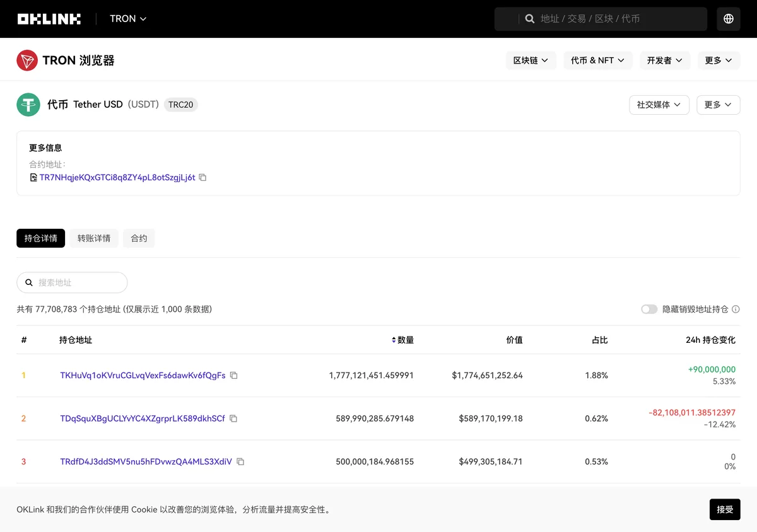757x532 pixels.
Task: Click the OKLink logo
Action: [49, 19]
